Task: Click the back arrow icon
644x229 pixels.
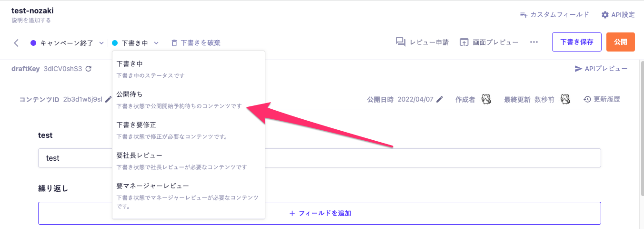Action: pyautogui.click(x=16, y=43)
